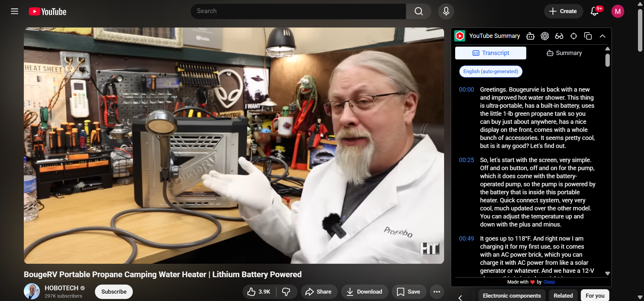The width and height of the screenshot is (644, 301).
Task: Start voice search with microphone
Action: [446, 11]
